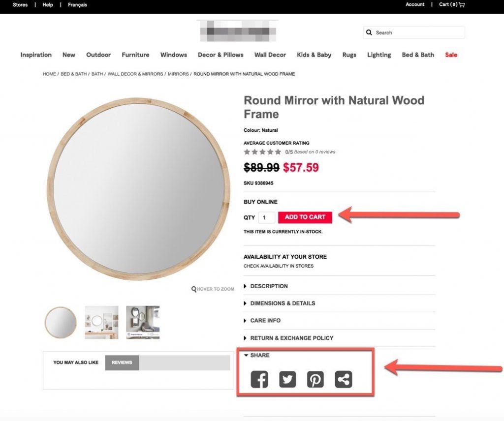This screenshot has height=421, width=504.
Task: Expand the Care Info section
Action: (265, 321)
